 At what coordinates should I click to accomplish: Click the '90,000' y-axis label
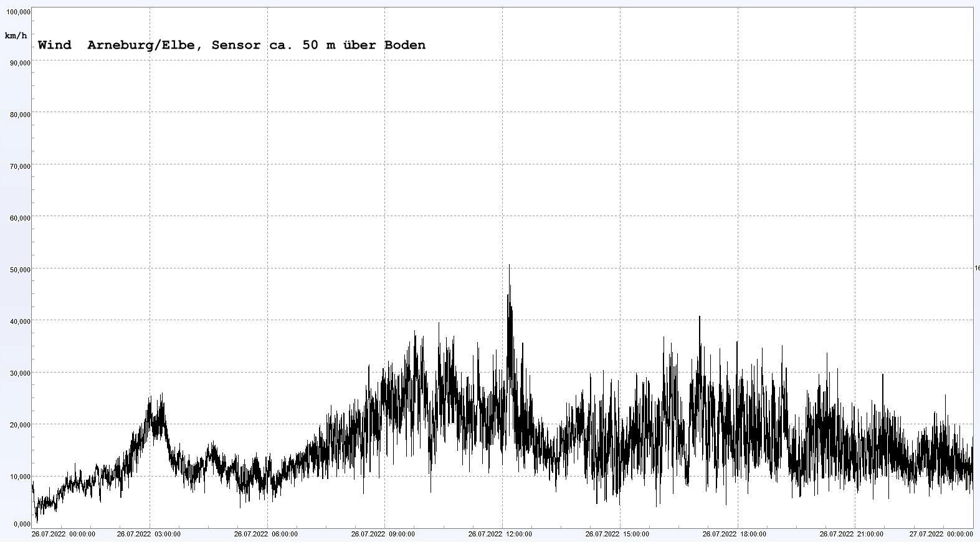point(20,62)
